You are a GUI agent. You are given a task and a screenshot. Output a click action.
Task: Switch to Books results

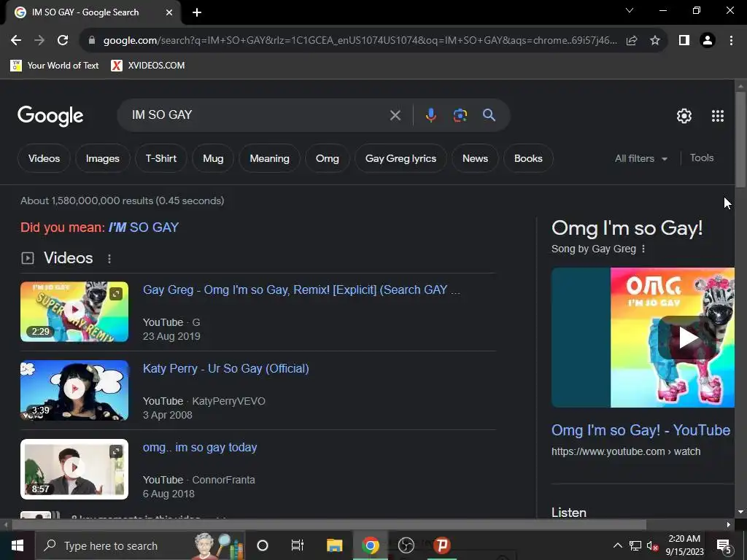528,158
